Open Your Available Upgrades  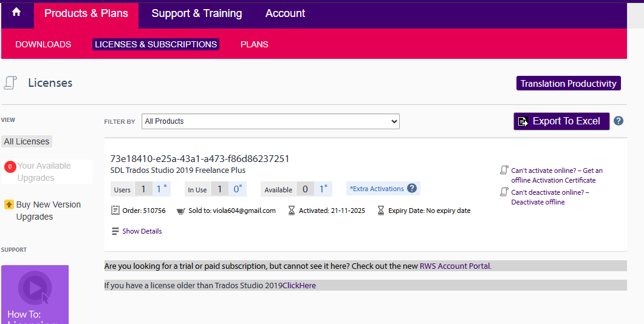coord(44,172)
